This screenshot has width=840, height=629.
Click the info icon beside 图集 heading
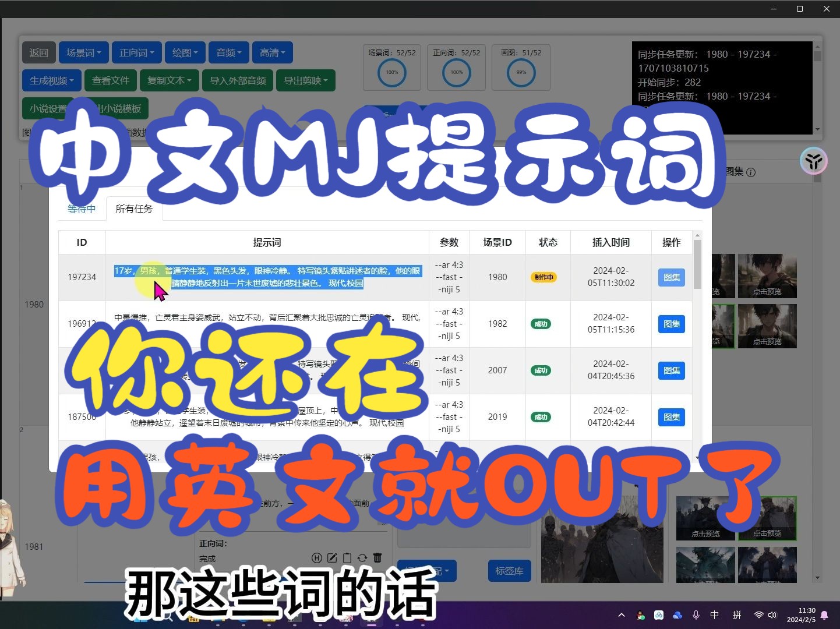(x=751, y=172)
